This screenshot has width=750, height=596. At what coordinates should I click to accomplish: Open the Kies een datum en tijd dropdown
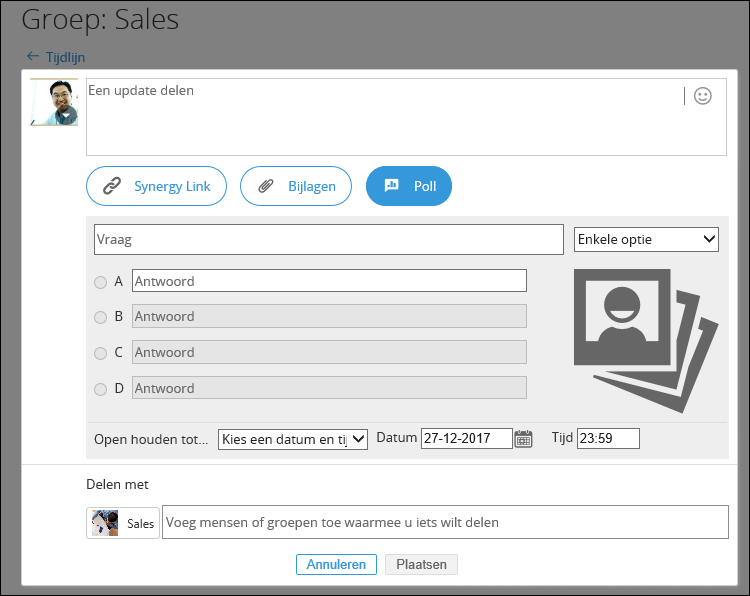(293, 439)
